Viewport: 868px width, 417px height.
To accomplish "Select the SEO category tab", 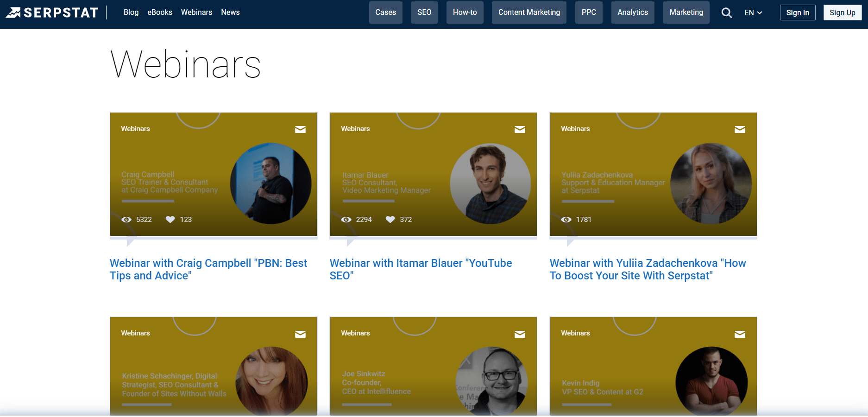I will click(424, 13).
